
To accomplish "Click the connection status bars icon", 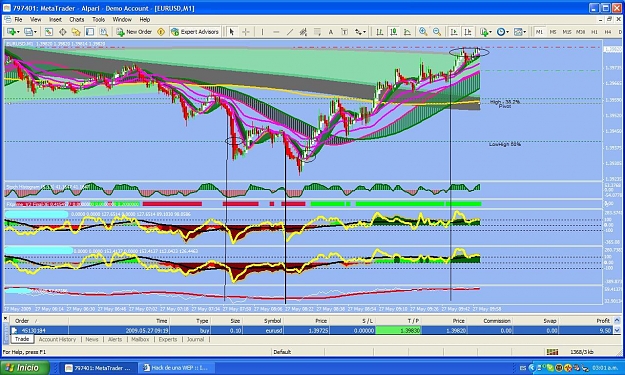I will click(552, 352).
